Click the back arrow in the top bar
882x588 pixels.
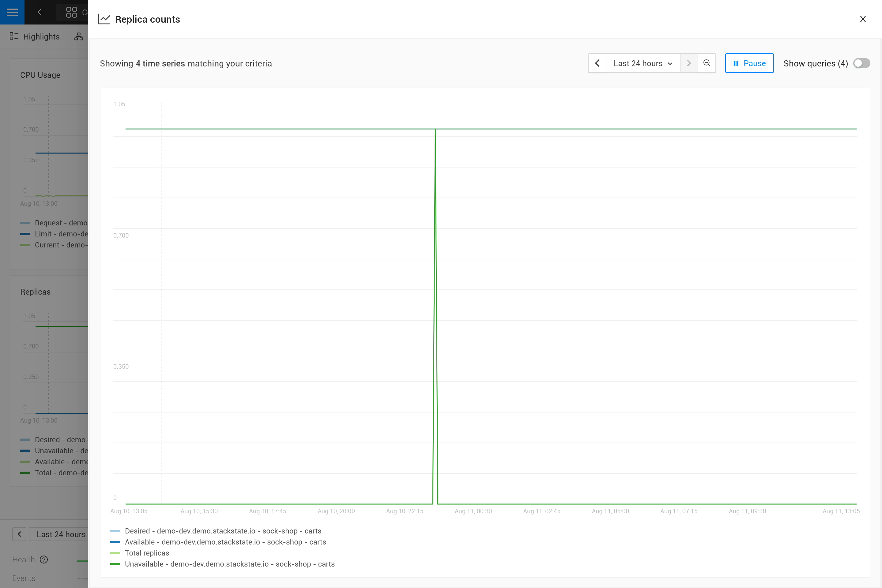[40, 12]
